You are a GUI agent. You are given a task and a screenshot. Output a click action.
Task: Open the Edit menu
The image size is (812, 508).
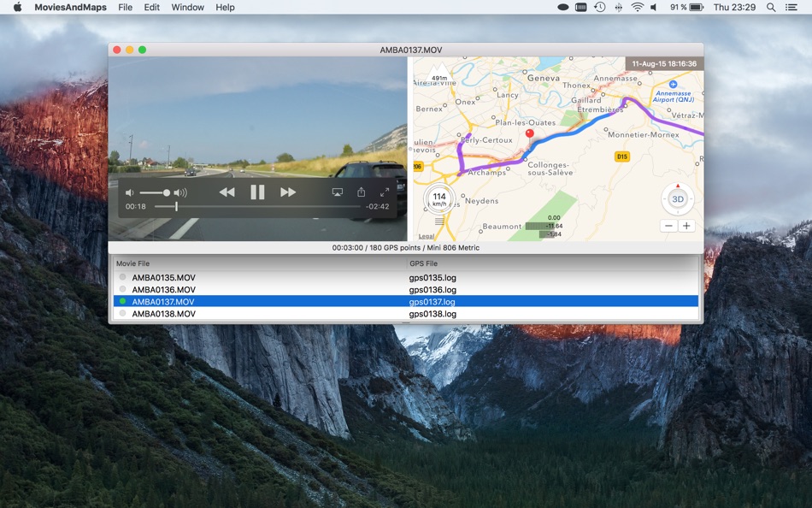(x=152, y=7)
